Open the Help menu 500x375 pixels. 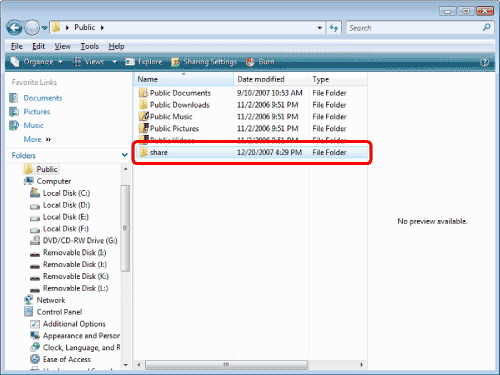click(x=116, y=46)
